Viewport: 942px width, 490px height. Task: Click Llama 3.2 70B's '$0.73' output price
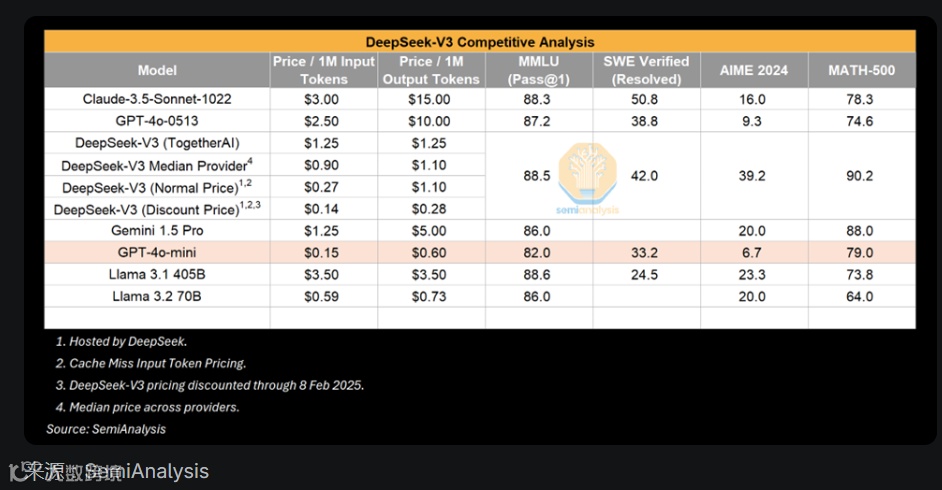point(429,296)
